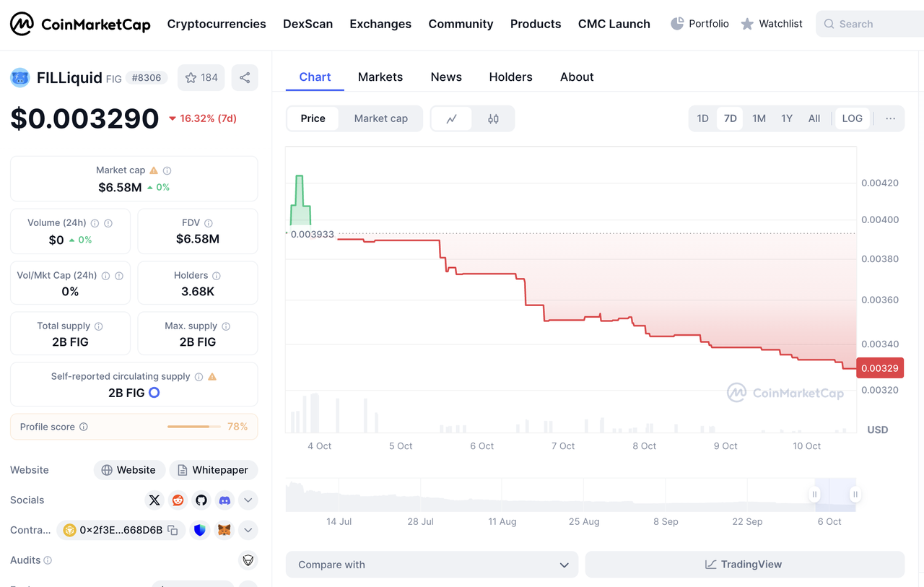Click the info icon beside Max. supply
Image resolution: width=924 pixels, height=587 pixels.
226,326
